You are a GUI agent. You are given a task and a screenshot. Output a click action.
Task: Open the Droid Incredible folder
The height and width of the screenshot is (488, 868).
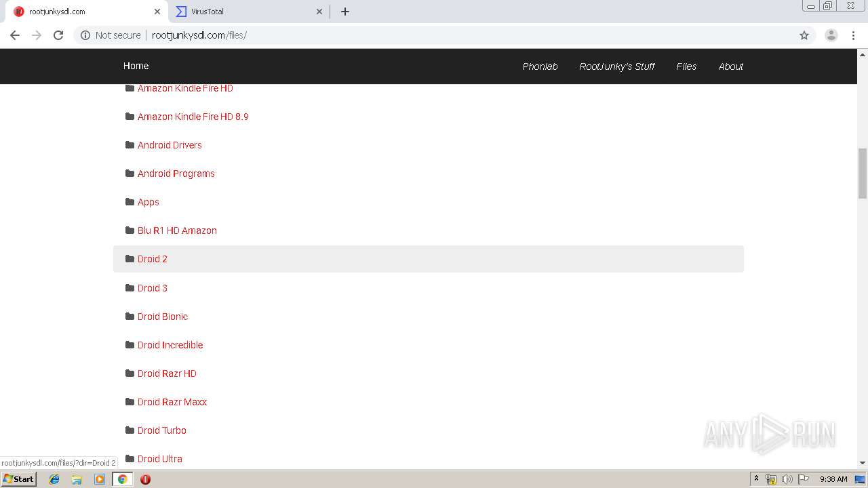click(170, 345)
